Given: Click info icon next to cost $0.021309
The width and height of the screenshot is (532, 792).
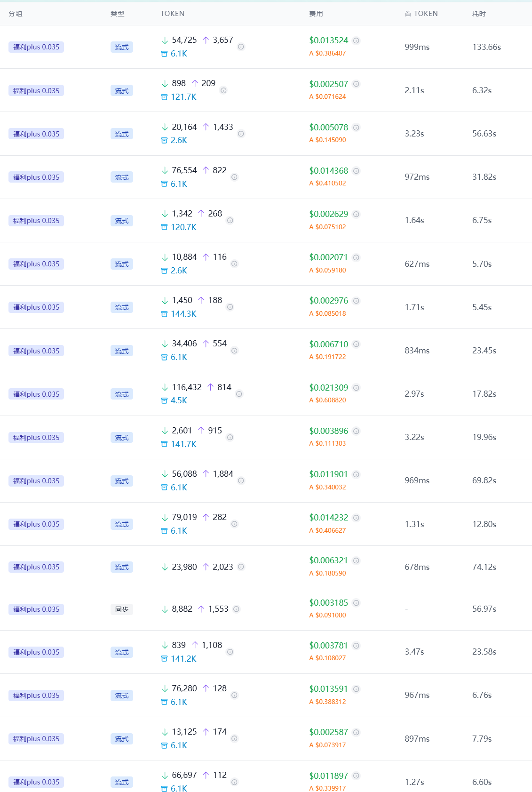Looking at the screenshot, I should click(356, 388).
